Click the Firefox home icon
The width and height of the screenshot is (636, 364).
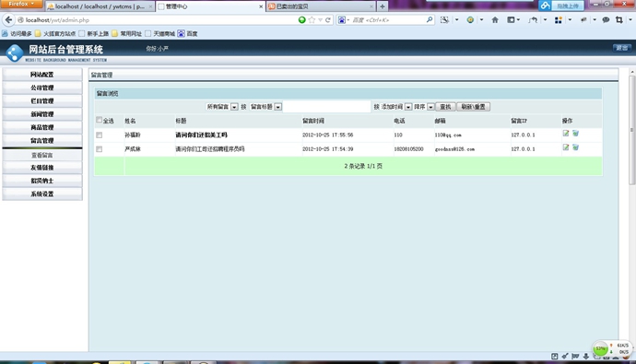[x=495, y=20]
